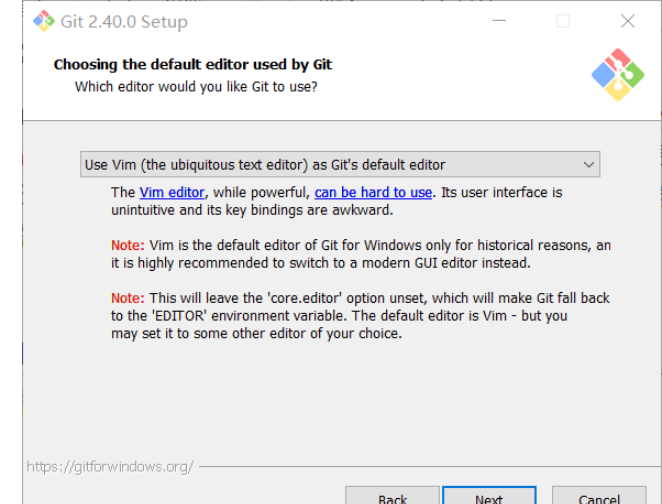Open the "Vim editor" hyperlink
Image resolution: width=662 pixels, height=504 pixels.
(x=172, y=192)
